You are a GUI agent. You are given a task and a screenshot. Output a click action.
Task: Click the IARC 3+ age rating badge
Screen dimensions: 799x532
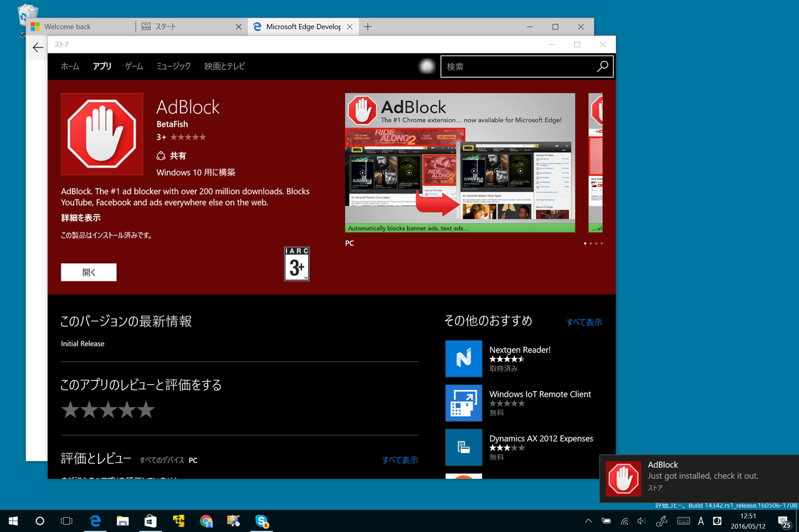pos(297,264)
